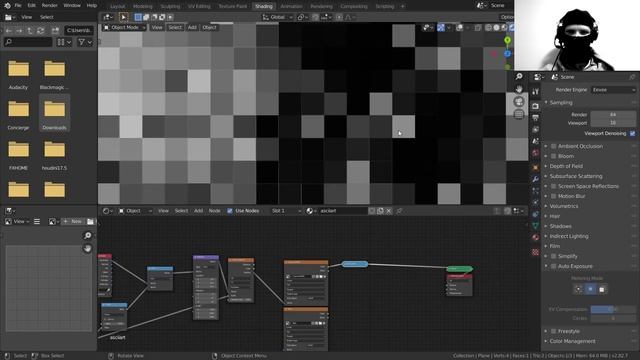Create new folder icon in file browser
The height and width of the screenshot is (360, 640).
55,31
